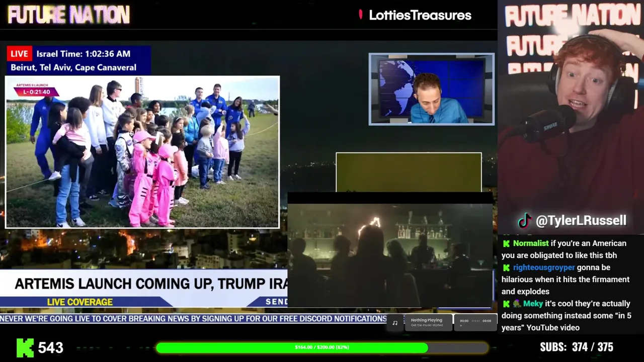
Task: Click 'Beirut, Tel Aviv, Cape Canaveral' text
Action: click(x=73, y=67)
